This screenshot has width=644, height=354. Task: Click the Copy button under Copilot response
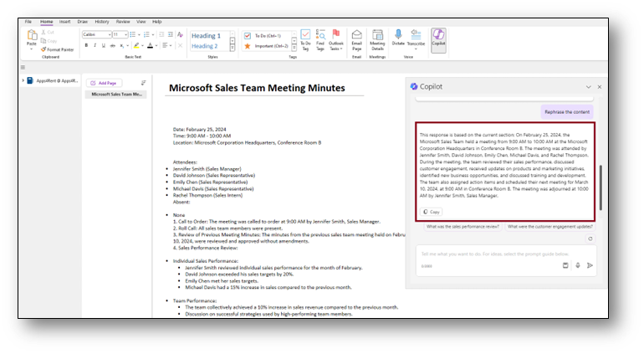click(x=432, y=212)
